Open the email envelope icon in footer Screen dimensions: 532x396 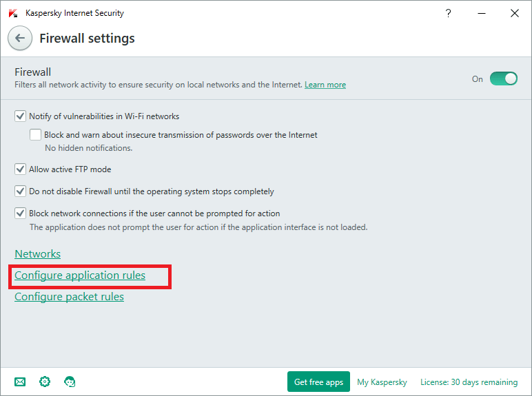pyautogui.click(x=20, y=382)
